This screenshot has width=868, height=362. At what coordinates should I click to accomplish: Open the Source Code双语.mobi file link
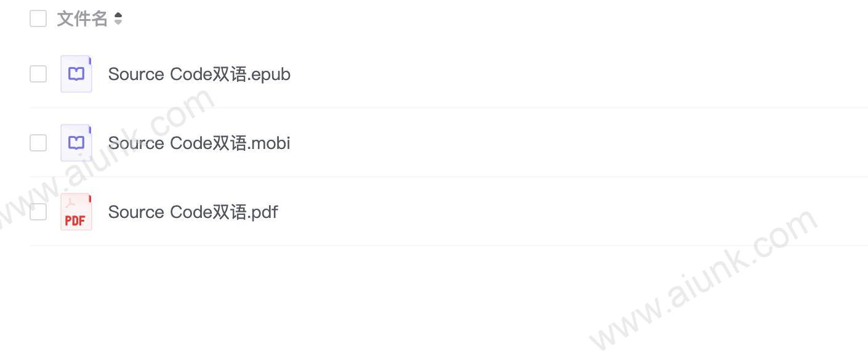199,143
